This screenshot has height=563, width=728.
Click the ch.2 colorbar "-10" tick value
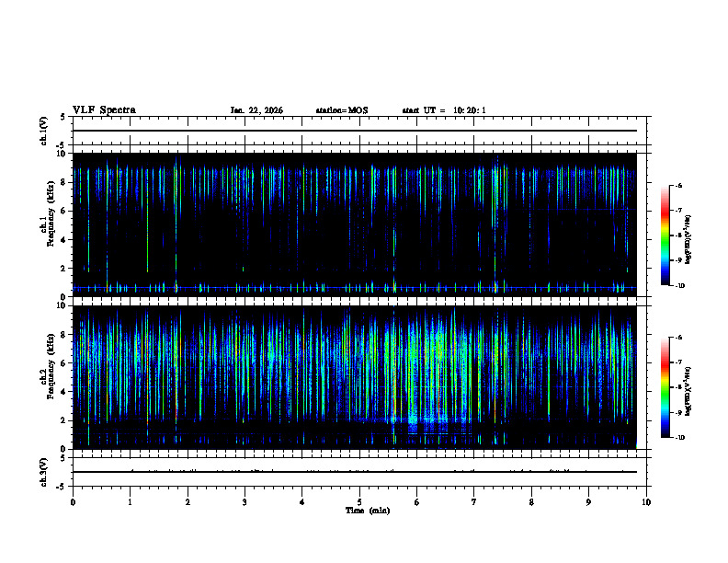[x=679, y=438]
